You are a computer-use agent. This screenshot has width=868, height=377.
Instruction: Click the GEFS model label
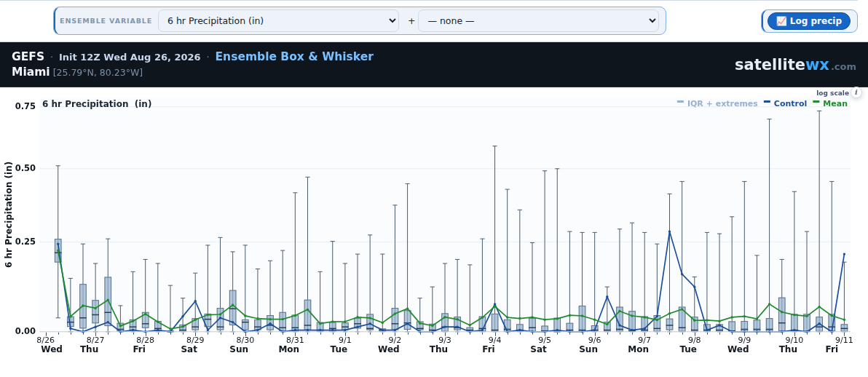click(x=28, y=57)
